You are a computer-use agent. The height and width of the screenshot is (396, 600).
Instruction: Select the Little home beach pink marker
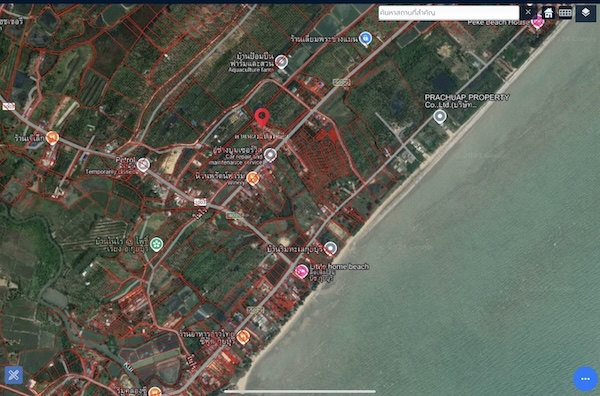click(302, 271)
